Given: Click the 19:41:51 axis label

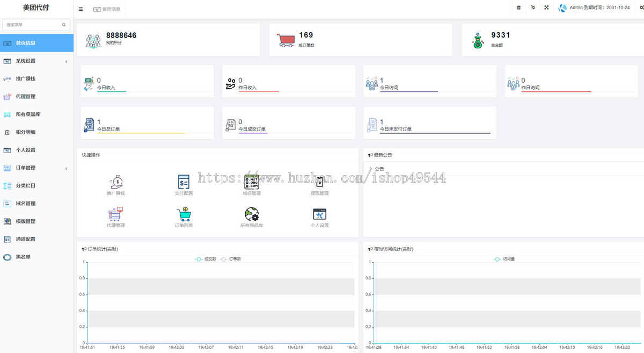Looking at the screenshot, I should (x=87, y=348).
